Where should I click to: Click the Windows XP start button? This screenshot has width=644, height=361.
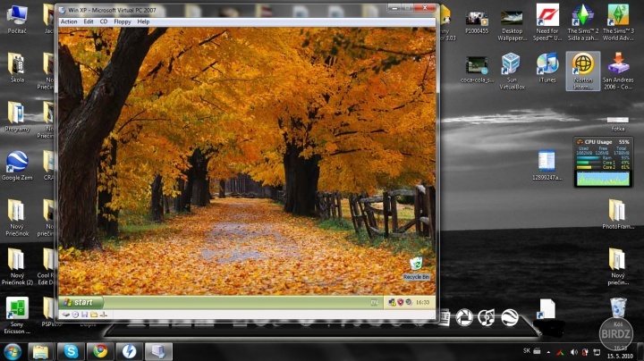pos(80,302)
